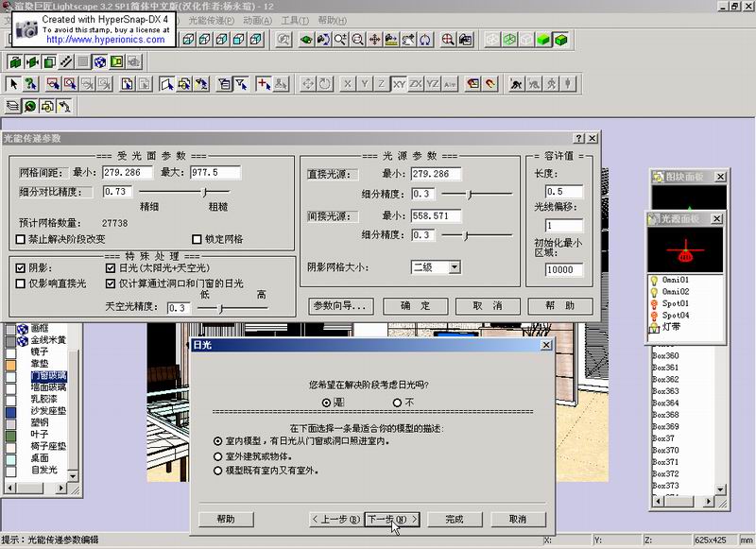
Task: Toggle the 阴影 shadows checkbox
Action: [x=22, y=268]
